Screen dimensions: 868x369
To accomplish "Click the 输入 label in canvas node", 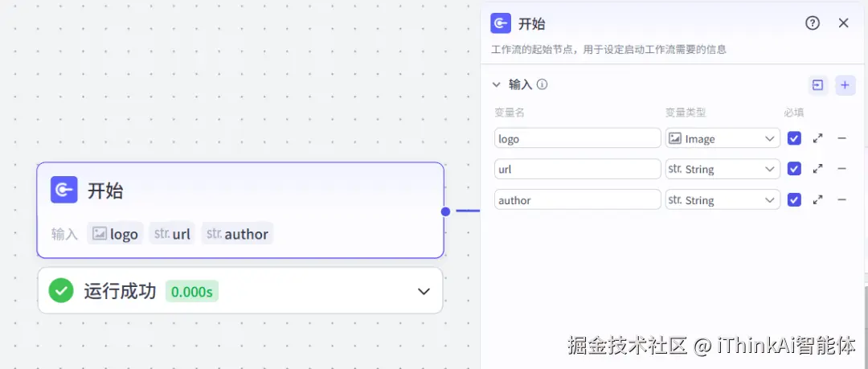I will pyautogui.click(x=65, y=234).
